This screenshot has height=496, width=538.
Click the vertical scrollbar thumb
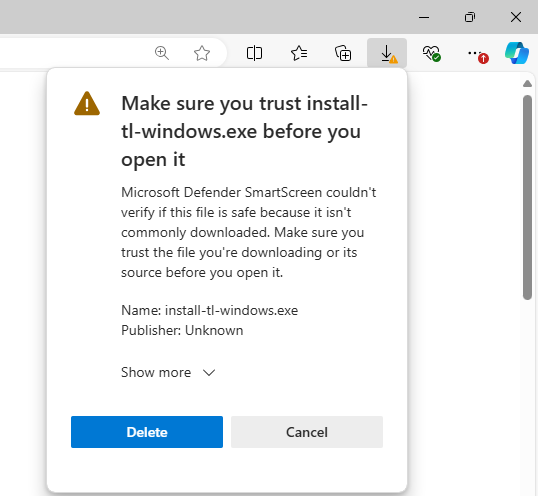click(x=527, y=198)
